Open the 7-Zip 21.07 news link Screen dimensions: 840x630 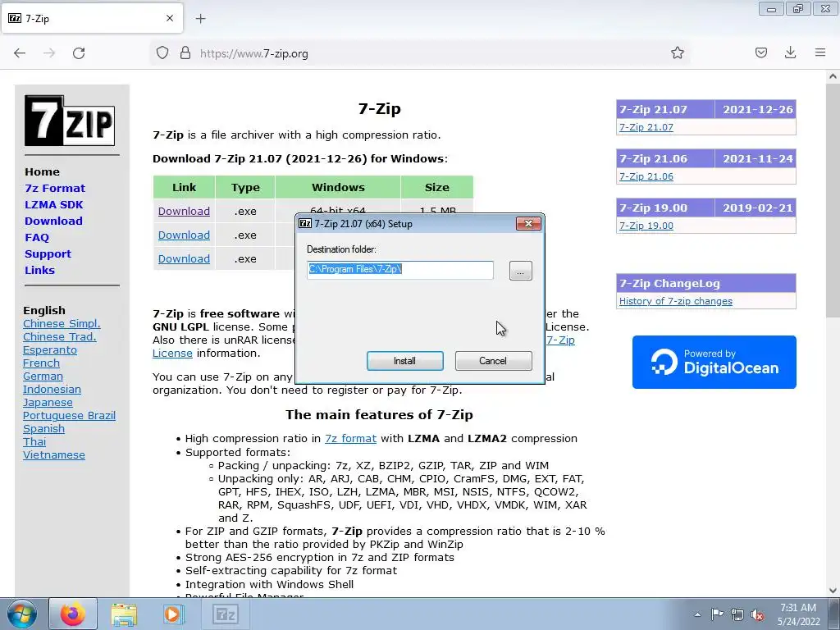pyautogui.click(x=646, y=127)
